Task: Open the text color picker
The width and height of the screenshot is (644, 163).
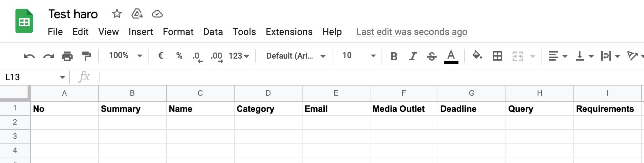Action: pos(451,56)
